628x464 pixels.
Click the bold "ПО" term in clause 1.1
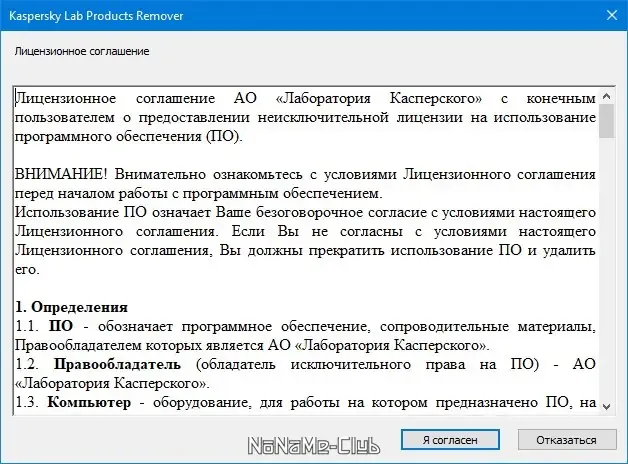pyautogui.click(x=61, y=326)
